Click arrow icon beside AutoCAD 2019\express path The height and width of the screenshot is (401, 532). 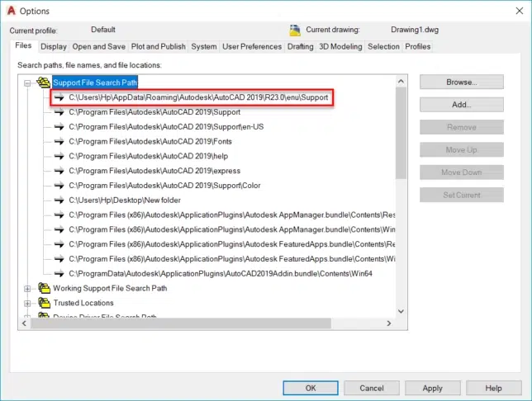tap(59, 171)
